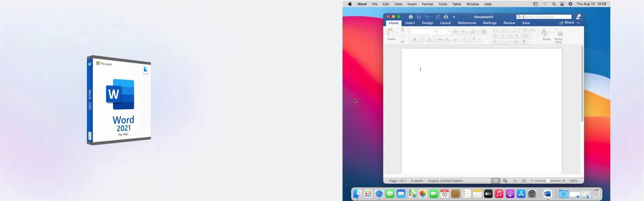This screenshot has height=201, width=644.
Task: Click the Align Right icon
Action: [x=510, y=36]
